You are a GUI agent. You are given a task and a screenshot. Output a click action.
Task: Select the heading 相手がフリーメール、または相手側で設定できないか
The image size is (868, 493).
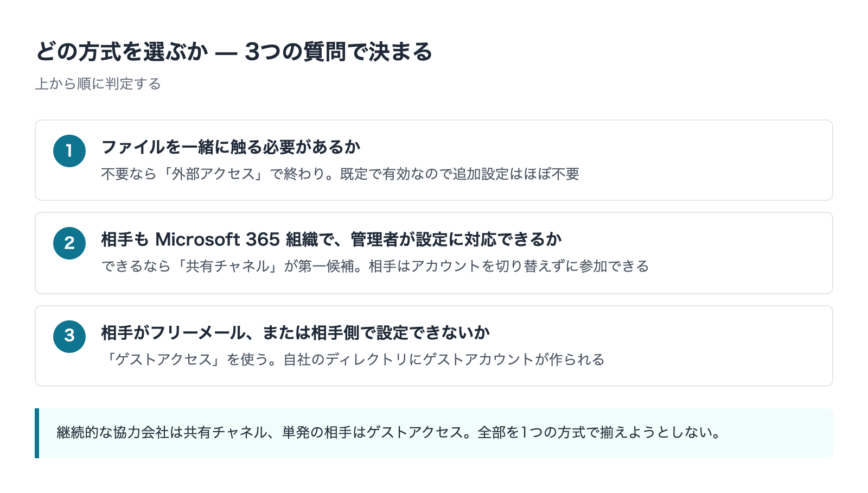click(x=296, y=333)
